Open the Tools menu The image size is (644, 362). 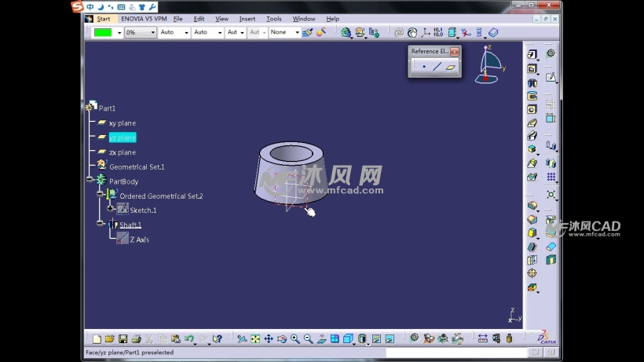[x=273, y=19]
